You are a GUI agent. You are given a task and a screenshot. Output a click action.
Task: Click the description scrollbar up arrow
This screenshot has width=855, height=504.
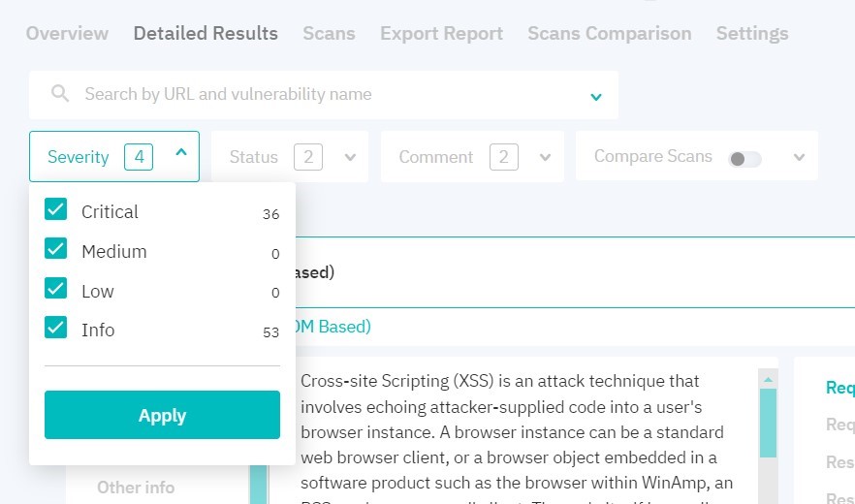(769, 380)
